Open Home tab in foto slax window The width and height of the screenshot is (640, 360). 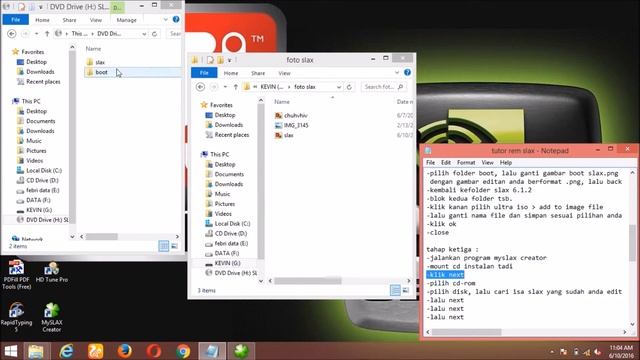click(x=231, y=73)
